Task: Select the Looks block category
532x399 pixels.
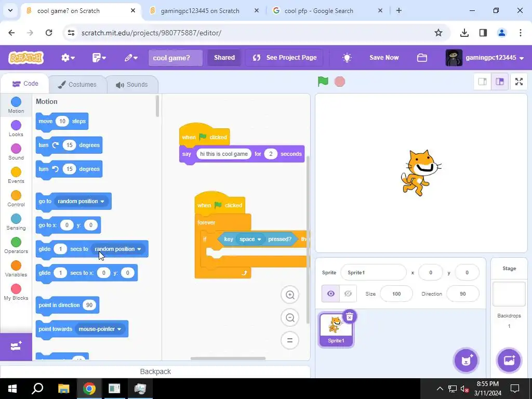Action: coord(16,129)
